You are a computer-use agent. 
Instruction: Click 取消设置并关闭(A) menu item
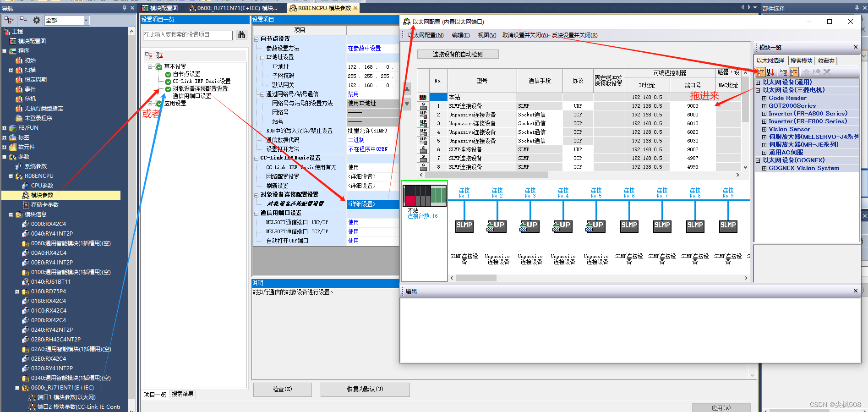(525, 35)
